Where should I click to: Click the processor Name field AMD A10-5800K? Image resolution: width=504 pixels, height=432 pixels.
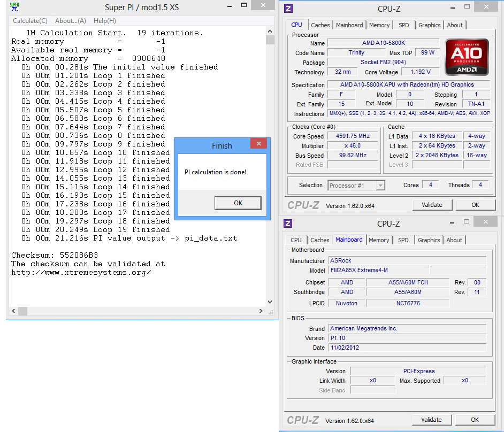[383, 43]
